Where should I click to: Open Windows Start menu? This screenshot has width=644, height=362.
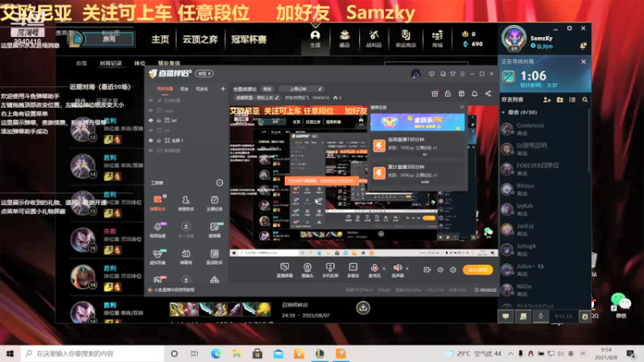pos(10,353)
